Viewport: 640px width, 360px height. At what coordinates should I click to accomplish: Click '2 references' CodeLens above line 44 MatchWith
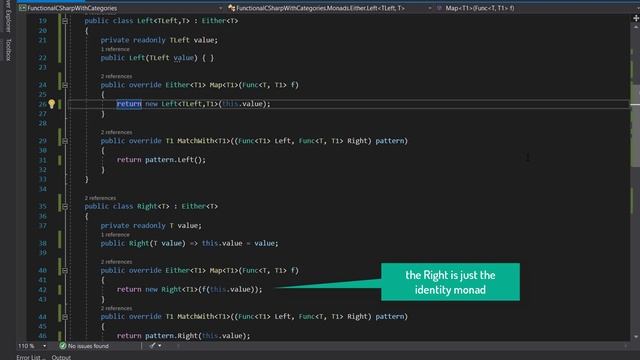pyautogui.click(x=116, y=308)
